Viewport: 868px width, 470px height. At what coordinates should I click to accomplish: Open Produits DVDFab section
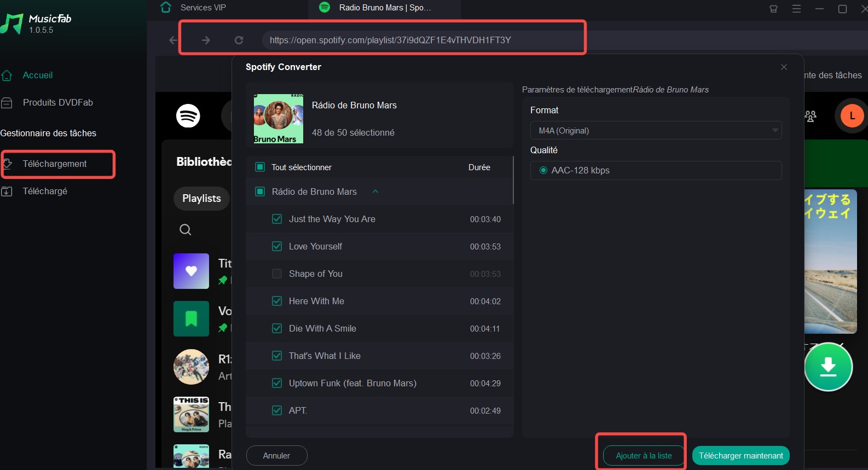pyautogui.click(x=57, y=102)
